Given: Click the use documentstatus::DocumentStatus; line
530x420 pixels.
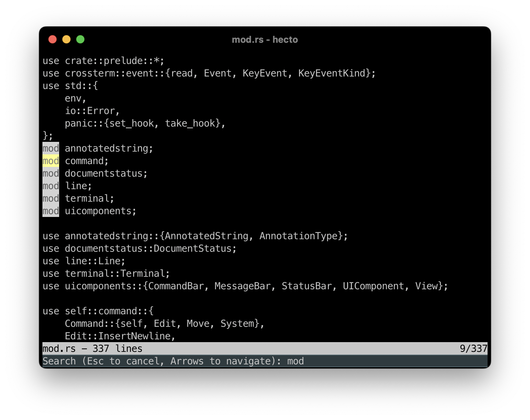Looking at the screenshot, I should click(x=139, y=248).
